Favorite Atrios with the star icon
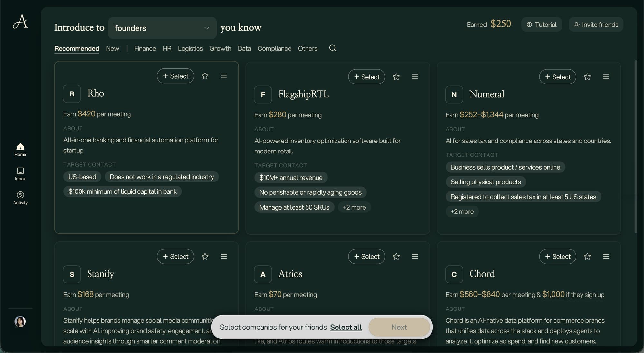The image size is (644, 353). point(396,257)
